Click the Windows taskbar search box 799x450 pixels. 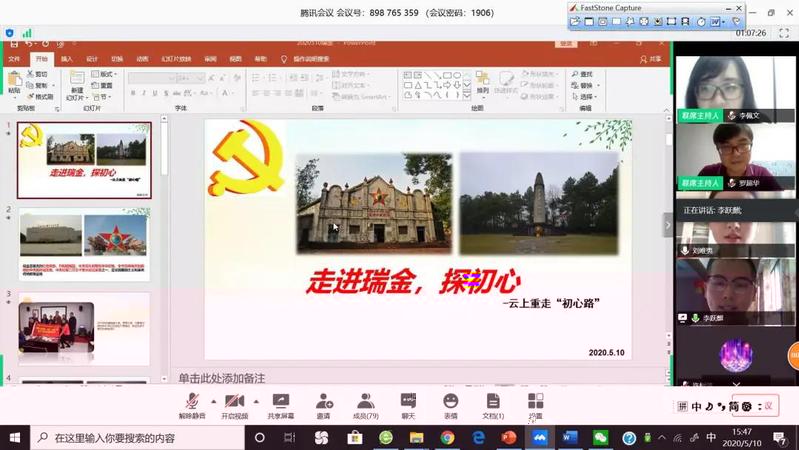pyautogui.click(x=138, y=437)
